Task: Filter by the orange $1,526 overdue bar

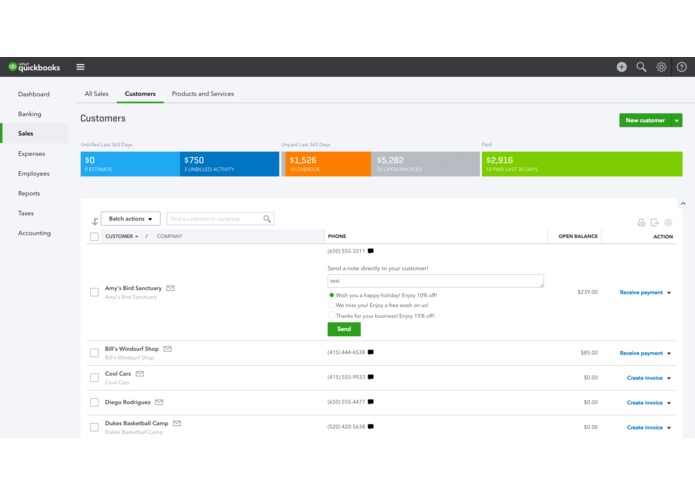Action: 328,164
